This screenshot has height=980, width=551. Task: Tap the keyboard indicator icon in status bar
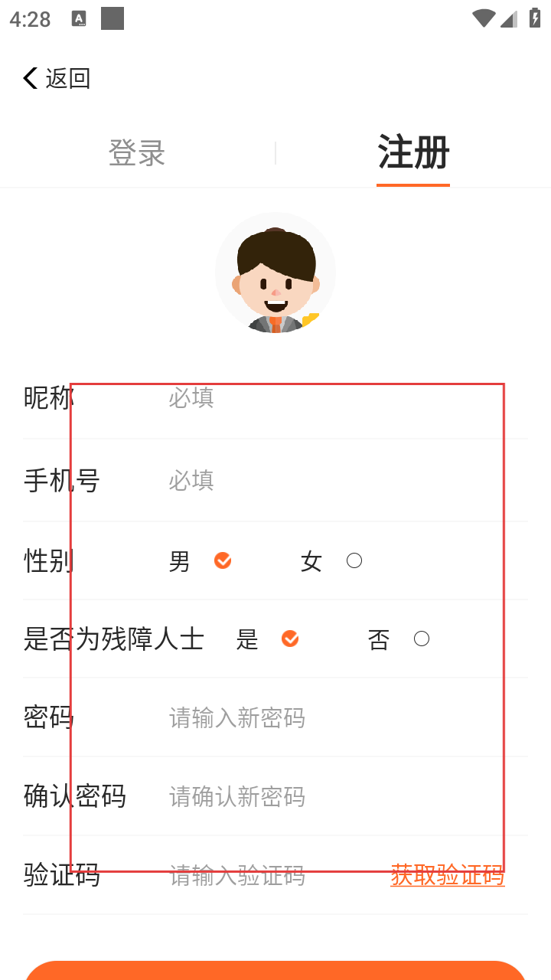[x=79, y=19]
